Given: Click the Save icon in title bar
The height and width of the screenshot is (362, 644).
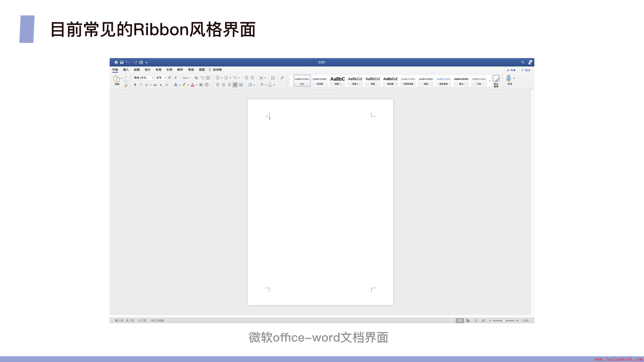Looking at the screenshot, I should pyautogui.click(x=122, y=62).
